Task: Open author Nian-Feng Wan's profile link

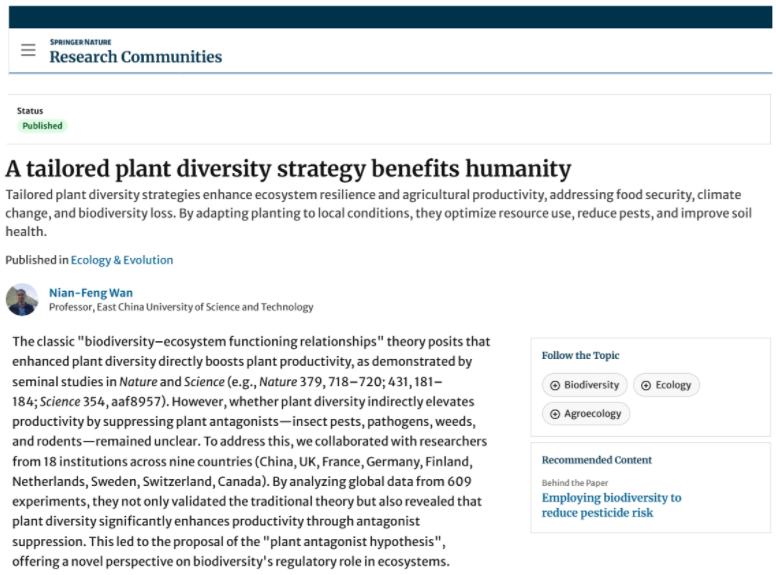Action: pyautogui.click(x=90, y=293)
